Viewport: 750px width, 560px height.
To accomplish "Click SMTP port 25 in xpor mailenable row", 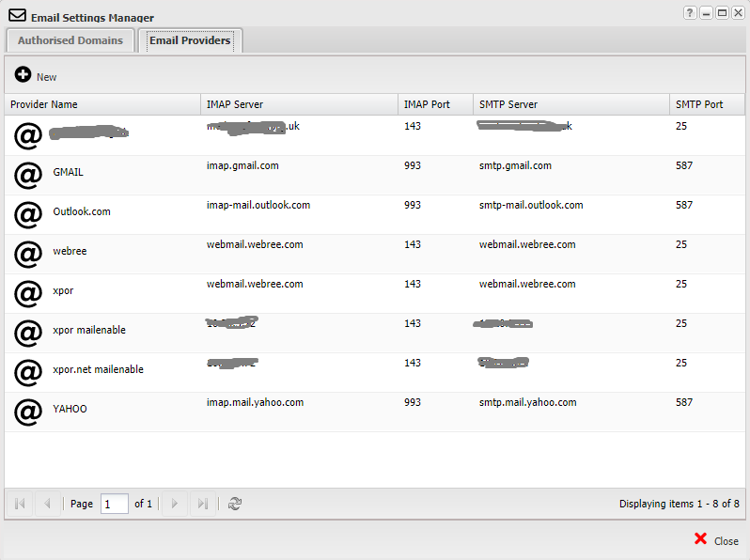I will (x=681, y=323).
